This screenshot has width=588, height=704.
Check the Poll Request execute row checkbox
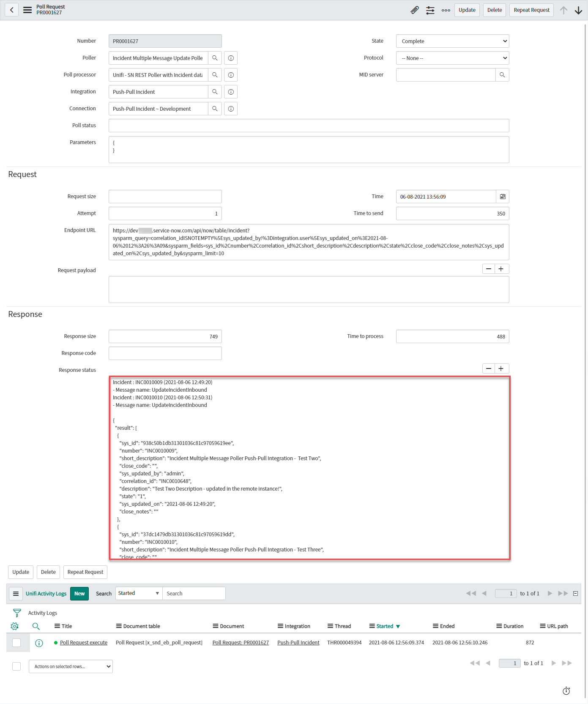tap(16, 643)
